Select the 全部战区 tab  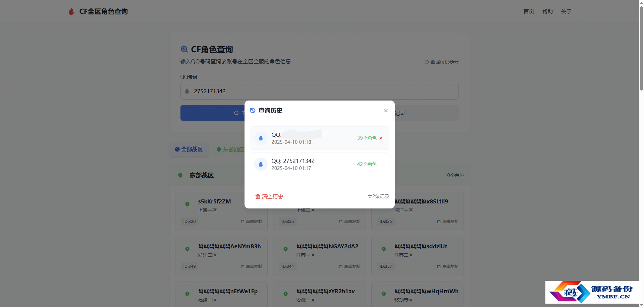[x=189, y=149]
